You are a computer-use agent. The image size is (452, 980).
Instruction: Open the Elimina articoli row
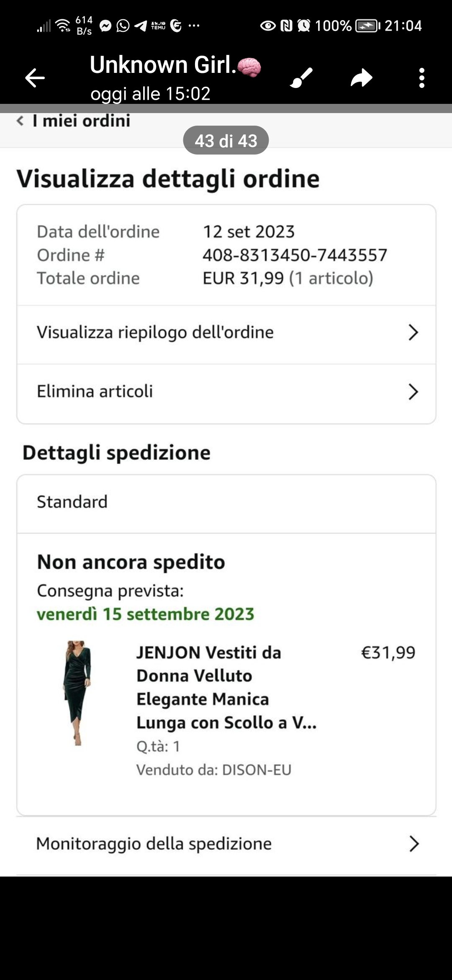point(95,392)
